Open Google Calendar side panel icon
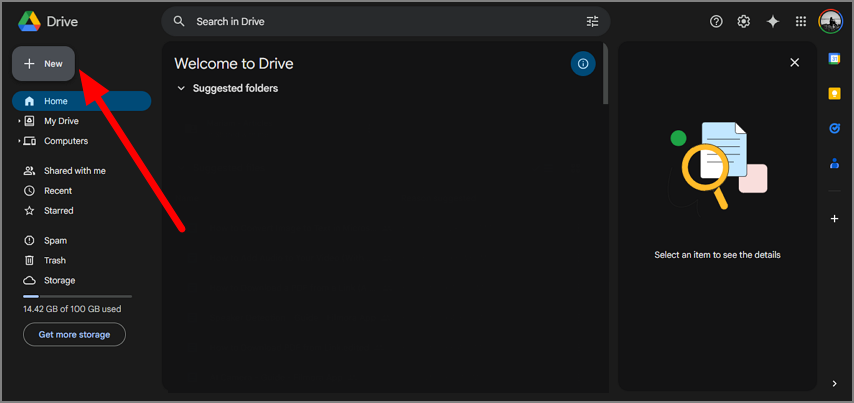854x403 pixels. pos(834,59)
